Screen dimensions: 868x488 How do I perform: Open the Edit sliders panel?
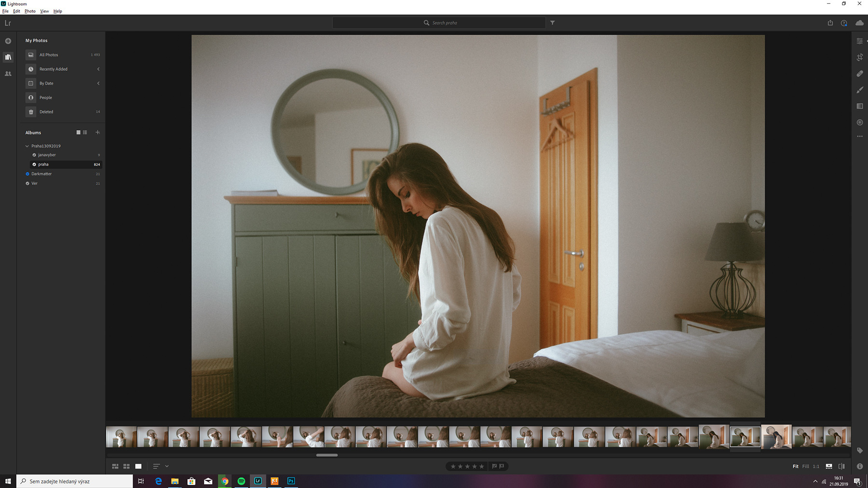[x=859, y=41]
